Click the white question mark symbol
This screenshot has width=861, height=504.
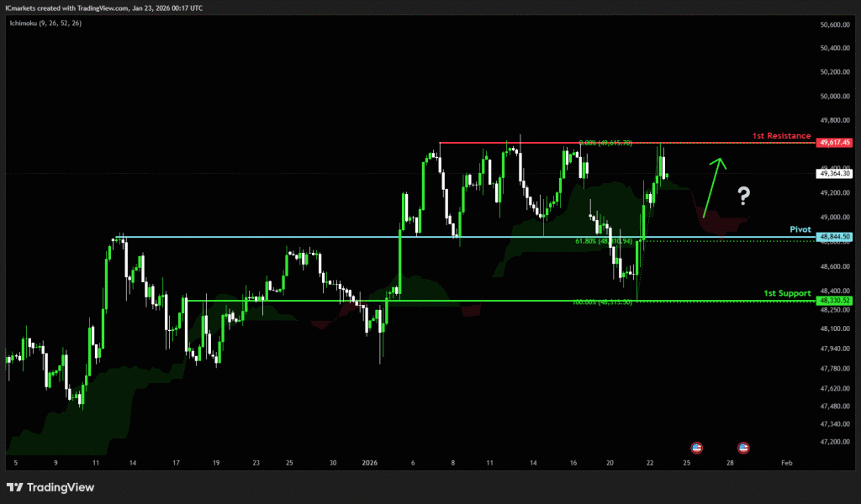click(743, 197)
